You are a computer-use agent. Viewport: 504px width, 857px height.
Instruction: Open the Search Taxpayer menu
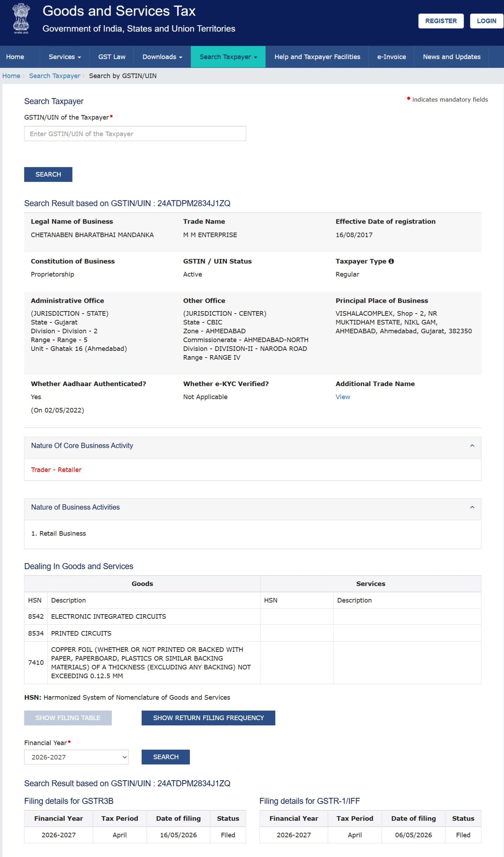click(x=228, y=57)
